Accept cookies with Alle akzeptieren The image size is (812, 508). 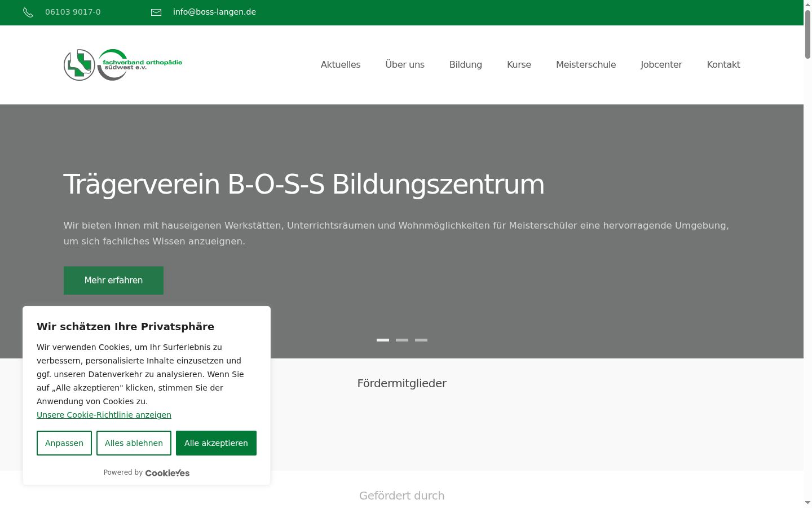tap(216, 443)
